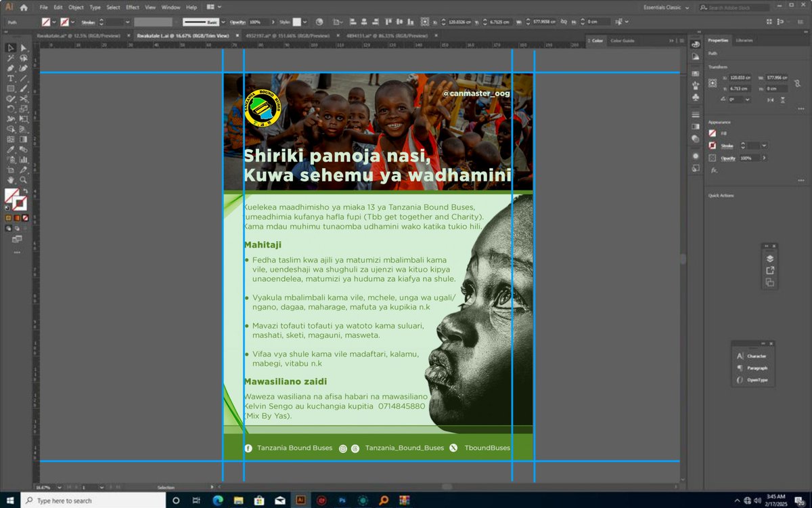Viewport: 812px width, 508px height.
Task: Click Flip Horizontal icon in Transform section
Action: (770, 100)
